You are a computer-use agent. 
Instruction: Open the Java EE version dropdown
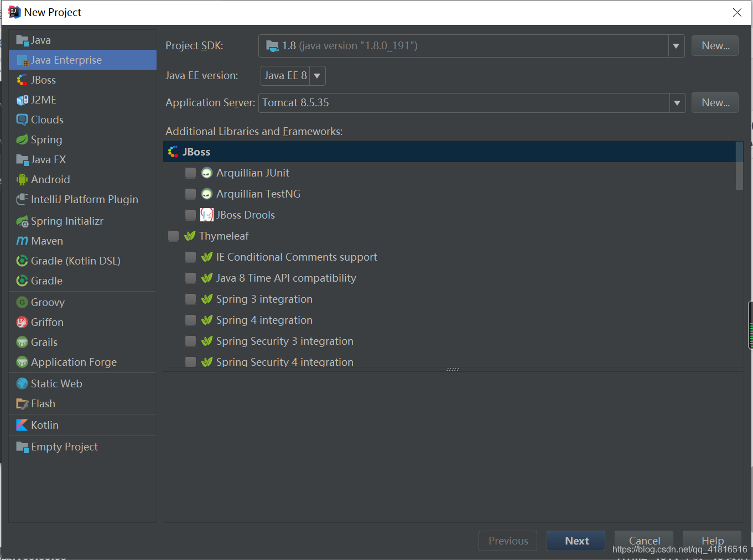317,76
